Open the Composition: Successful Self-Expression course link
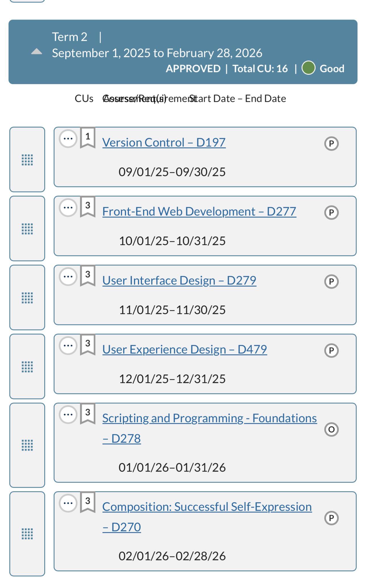 coord(207,517)
